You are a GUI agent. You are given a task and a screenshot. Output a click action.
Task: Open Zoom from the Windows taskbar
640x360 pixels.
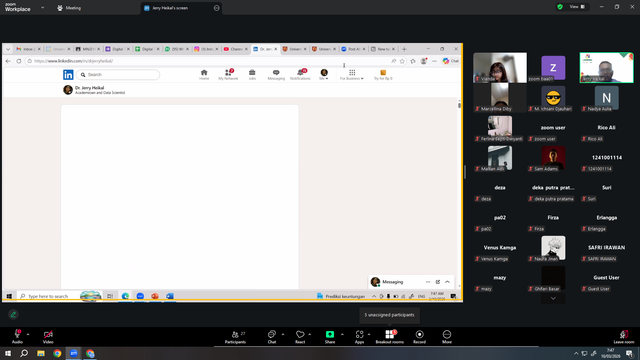click(74, 353)
